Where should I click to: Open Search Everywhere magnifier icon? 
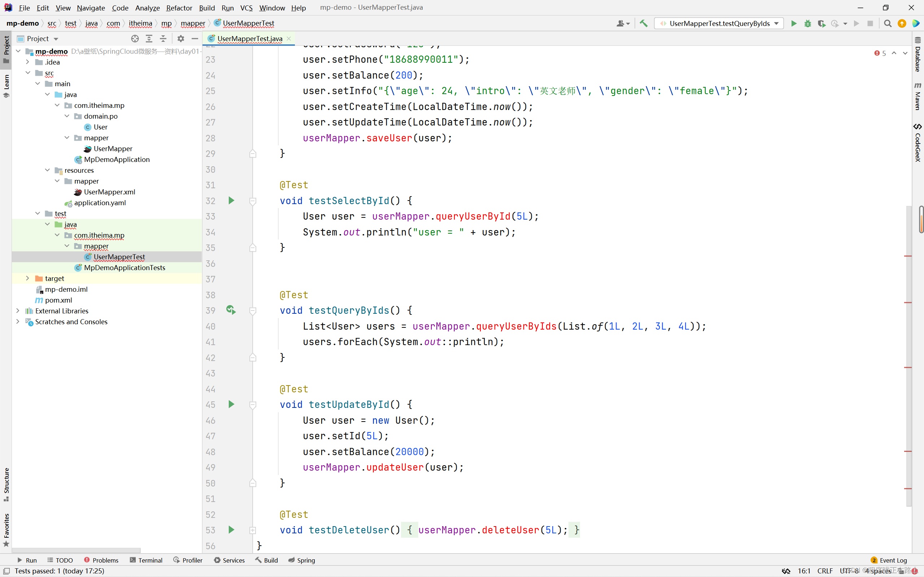pos(888,24)
